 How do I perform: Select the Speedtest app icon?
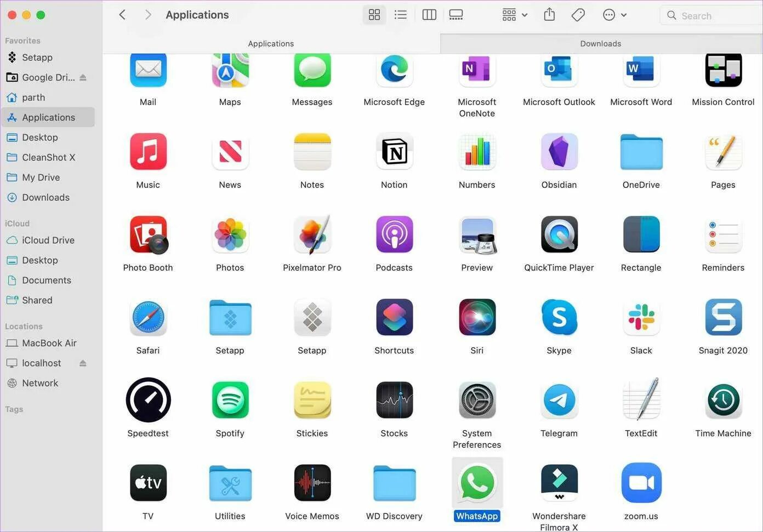(148, 400)
